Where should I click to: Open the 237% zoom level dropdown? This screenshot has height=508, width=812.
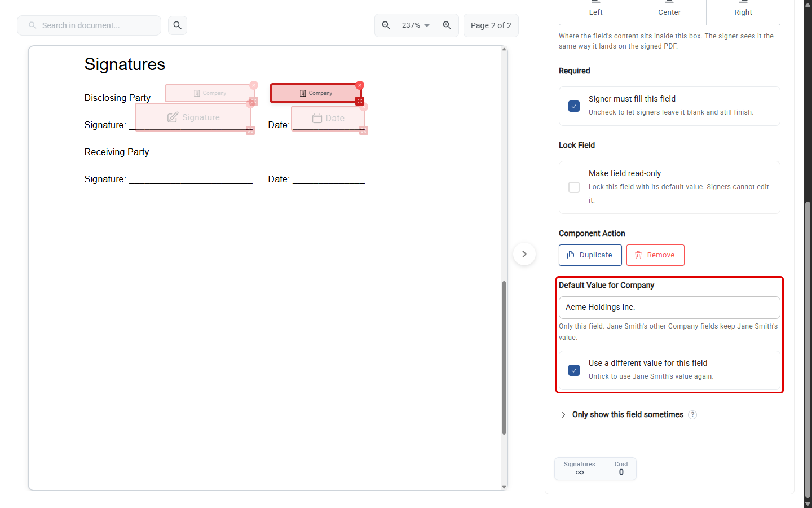(x=416, y=25)
